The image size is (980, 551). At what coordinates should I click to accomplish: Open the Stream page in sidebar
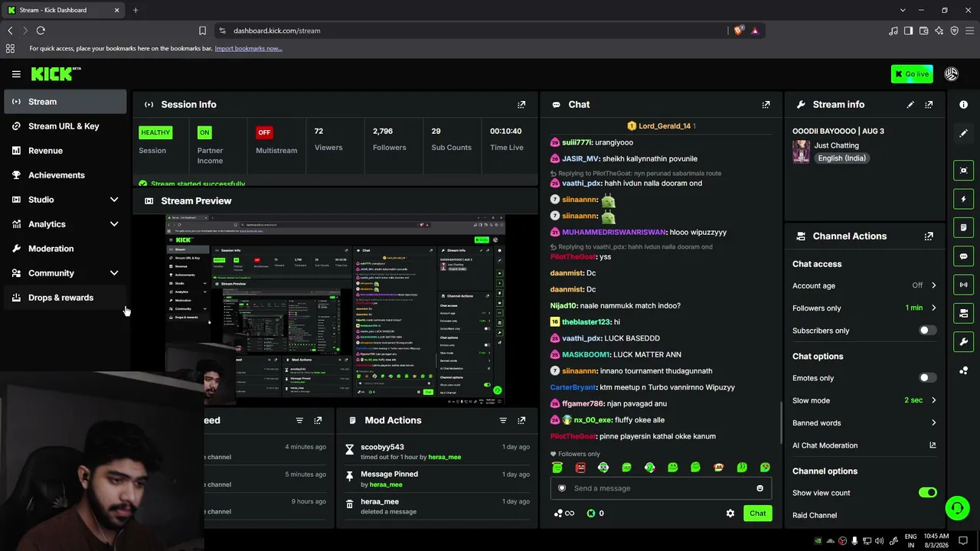tap(65, 102)
